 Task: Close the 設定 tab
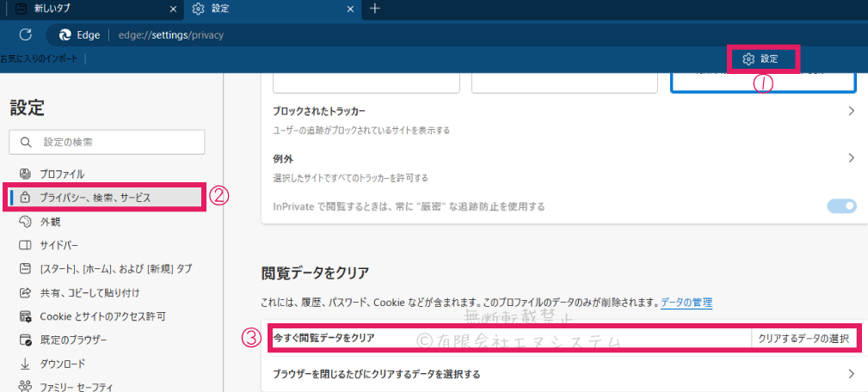pos(350,9)
